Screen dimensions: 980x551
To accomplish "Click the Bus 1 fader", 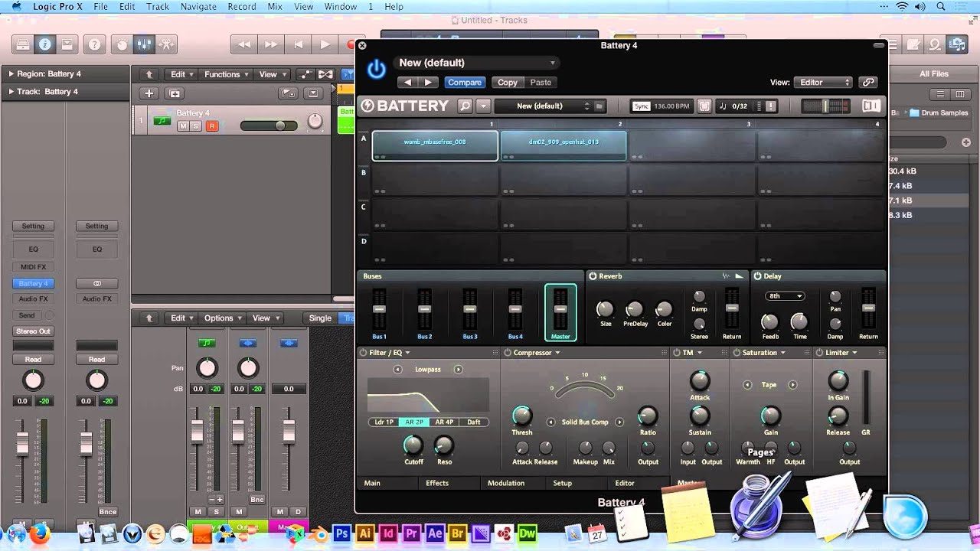I will tap(379, 308).
